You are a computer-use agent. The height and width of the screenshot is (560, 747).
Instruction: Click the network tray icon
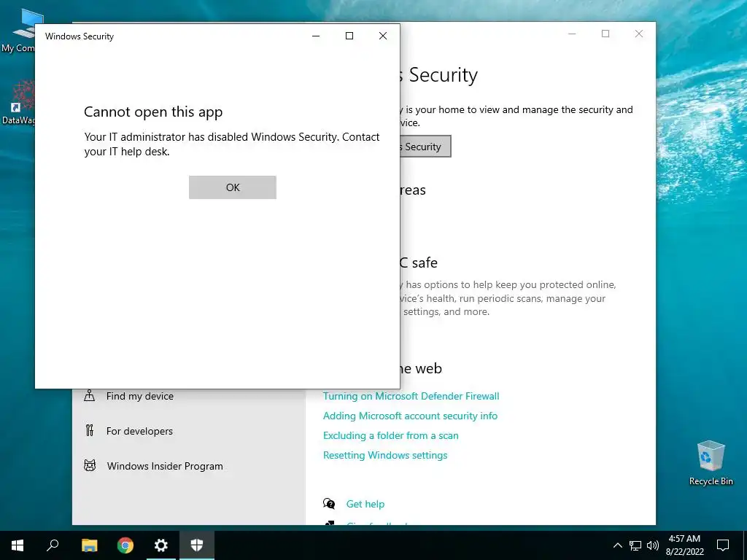click(635, 545)
